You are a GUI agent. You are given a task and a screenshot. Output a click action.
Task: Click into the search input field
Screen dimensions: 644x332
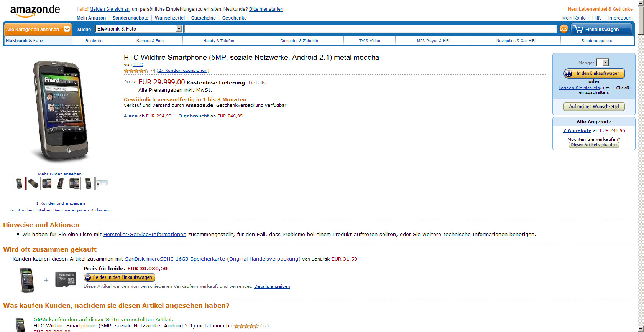[370, 29]
